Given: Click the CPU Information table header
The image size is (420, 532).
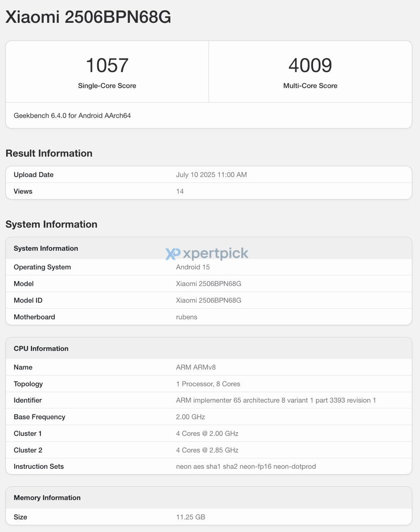Looking at the screenshot, I should 41,348.
